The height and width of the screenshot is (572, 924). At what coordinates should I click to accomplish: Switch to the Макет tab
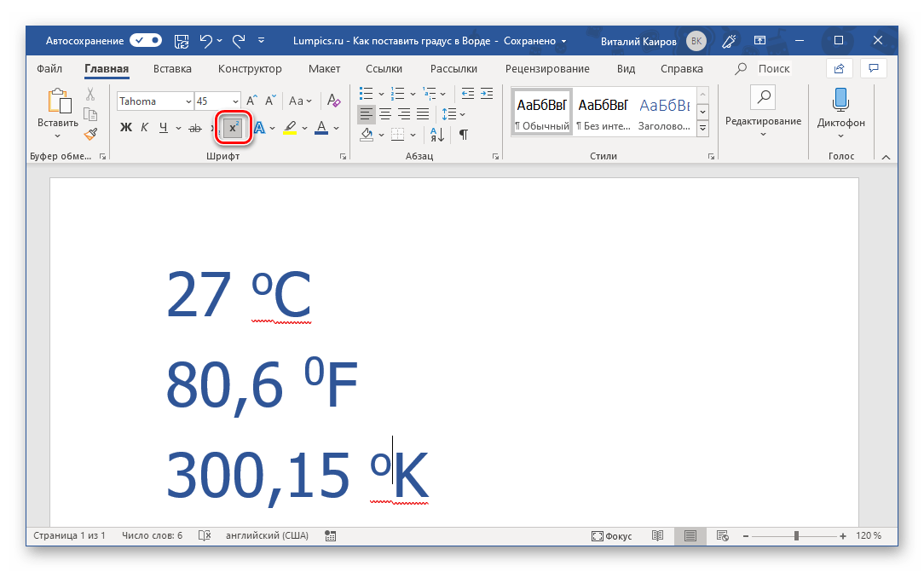point(324,68)
